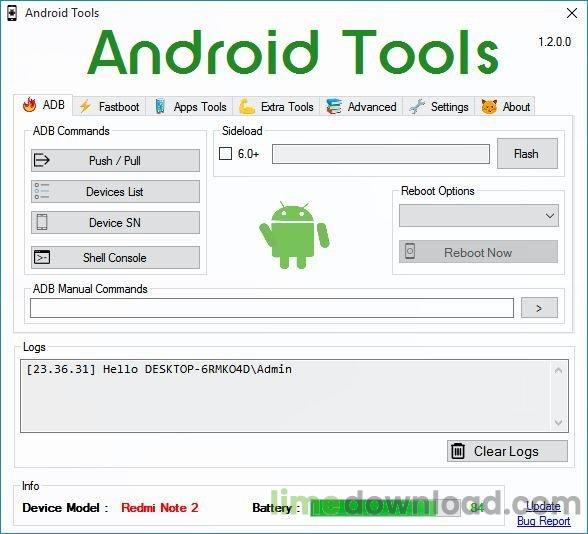The height and width of the screenshot is (534, 588).
Task: Click the phone icon on Reboot Now
Action: click(410, 251)
